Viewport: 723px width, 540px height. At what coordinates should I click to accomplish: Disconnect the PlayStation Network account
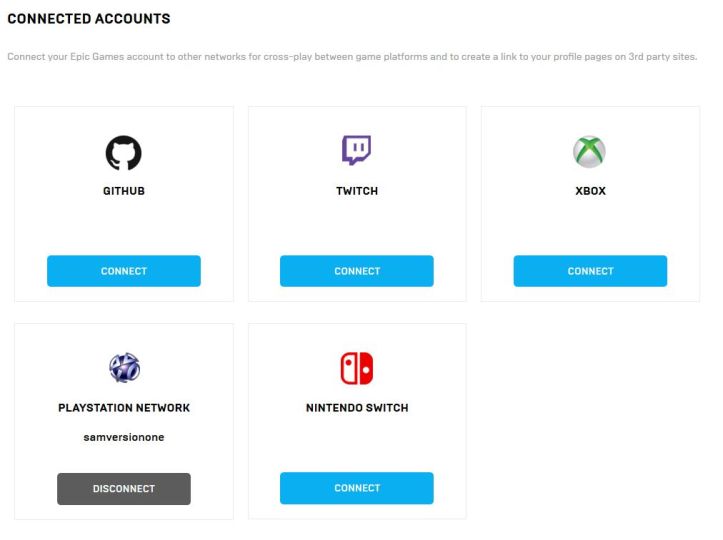pos(124,488)
